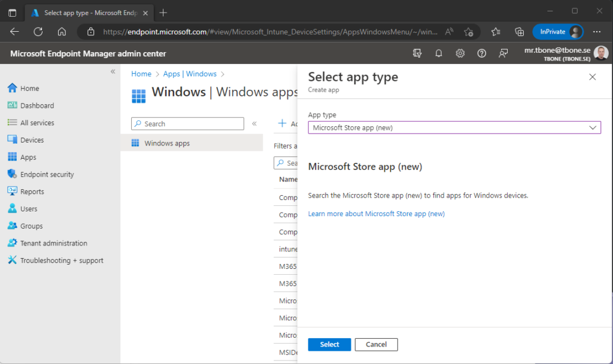Open portal settings gear
613x364 pixels.
[460, 53]
